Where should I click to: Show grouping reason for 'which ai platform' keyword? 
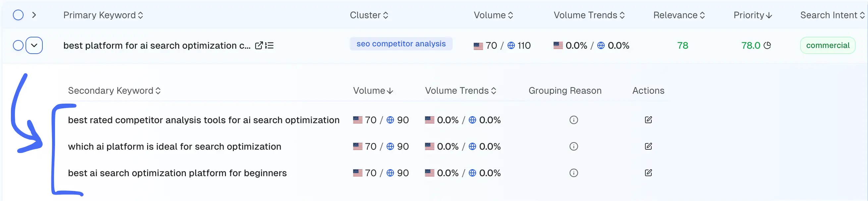pos(573,146)
